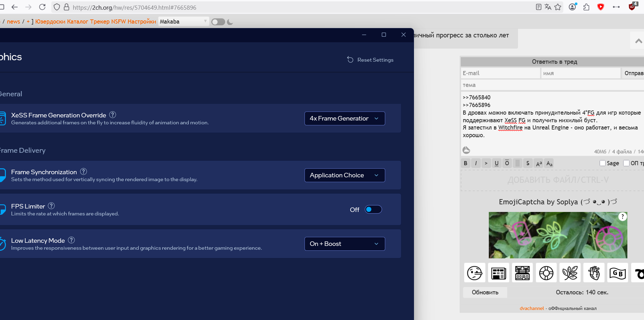Apply superscript formatting button
The image size is (644, 320).
[539, 163]
